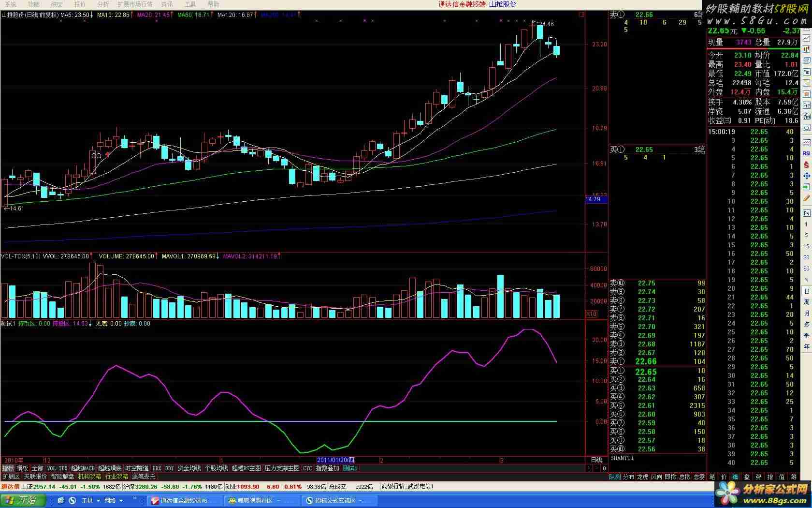Select 月 monthly period in sidebar
812x508 pixels.
click(806, 313)
